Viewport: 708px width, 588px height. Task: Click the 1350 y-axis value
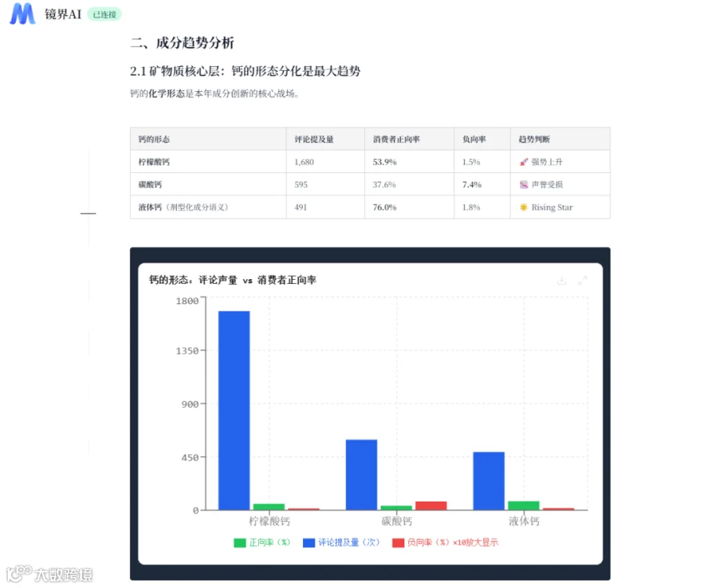click(187, 351)
